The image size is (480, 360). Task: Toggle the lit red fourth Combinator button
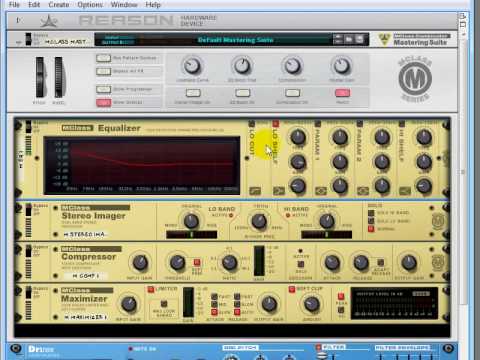(342, 93)
